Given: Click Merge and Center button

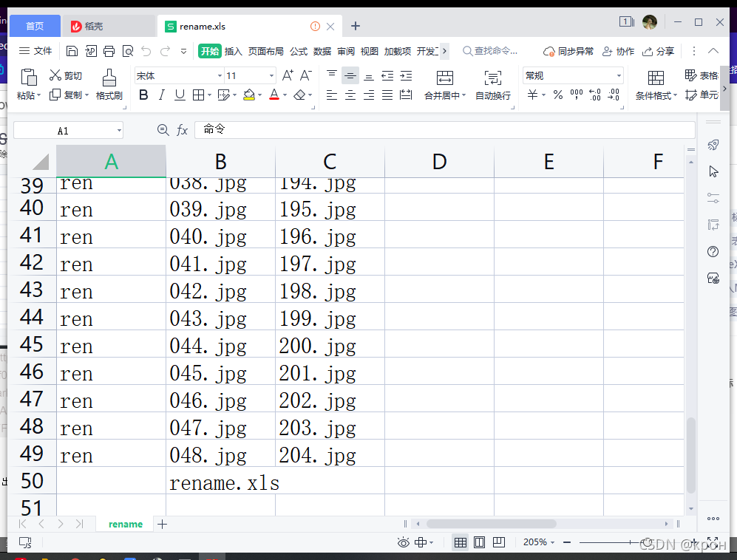Looking at the screenshot, I should pos(445,85).
